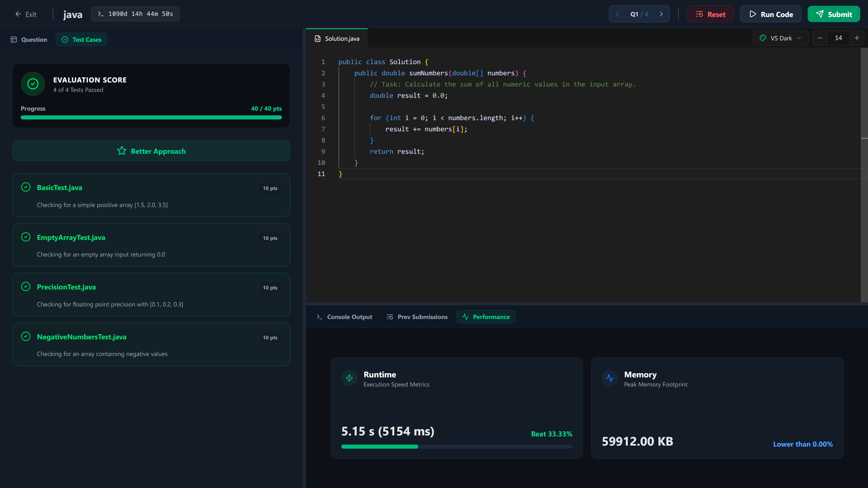This screenshot has width=868, height=488.
Task: Open the PrecisionTest.java test case
Action: point(151,295)
